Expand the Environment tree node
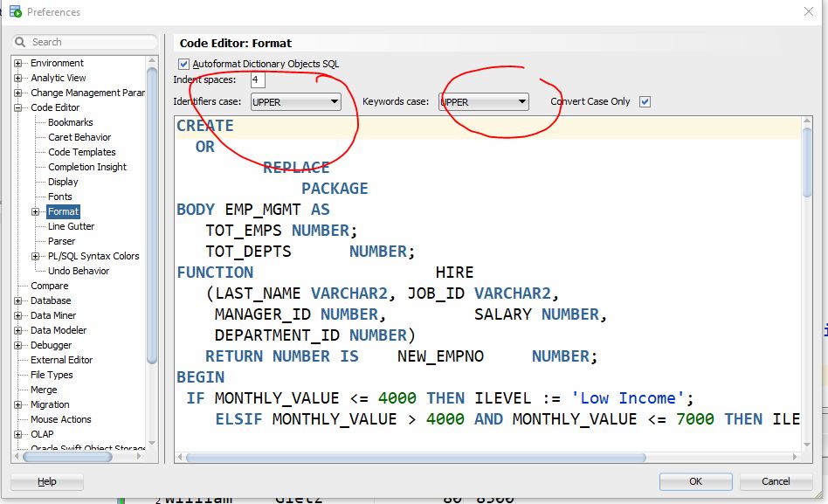Screen dimensions: 828x504 click(x=18, y=63)
